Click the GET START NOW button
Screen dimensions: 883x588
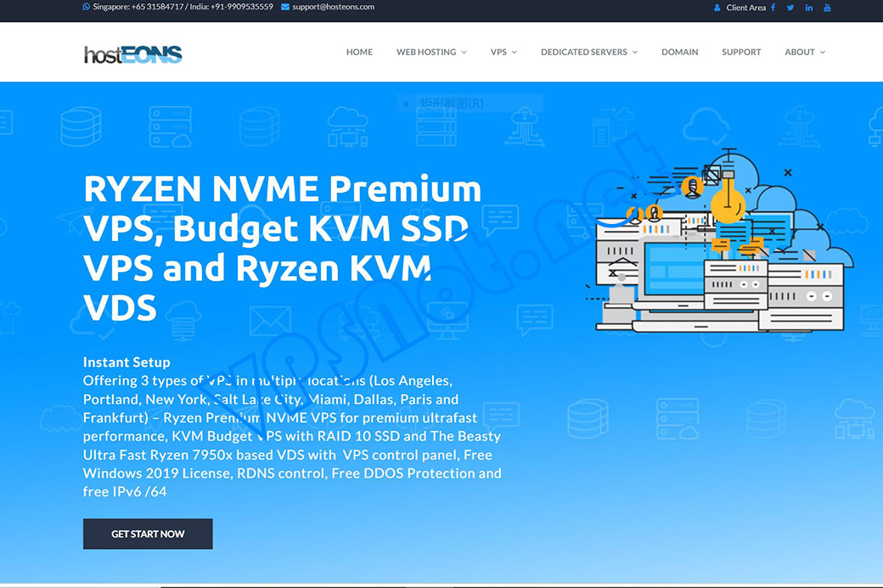[148, 534]
